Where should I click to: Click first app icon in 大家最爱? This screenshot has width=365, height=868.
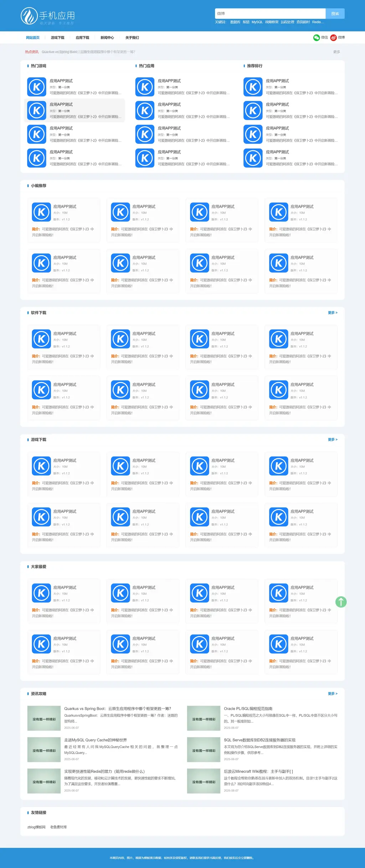41,593
